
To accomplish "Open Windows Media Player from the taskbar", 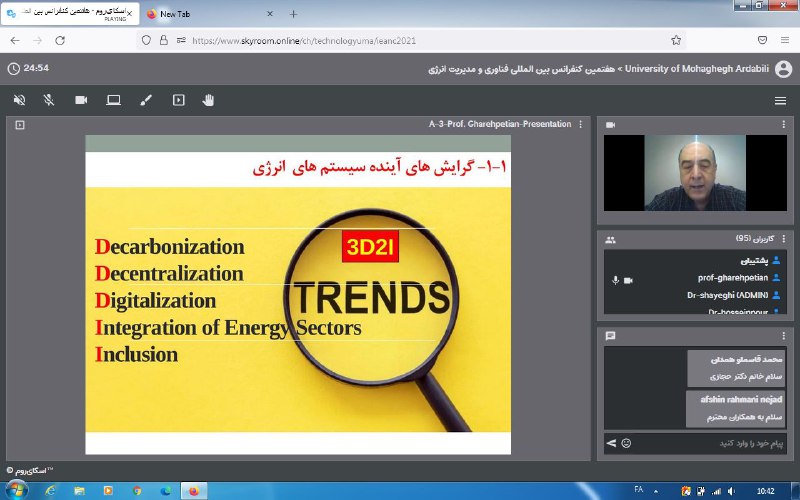I will (x=108, y=491).
